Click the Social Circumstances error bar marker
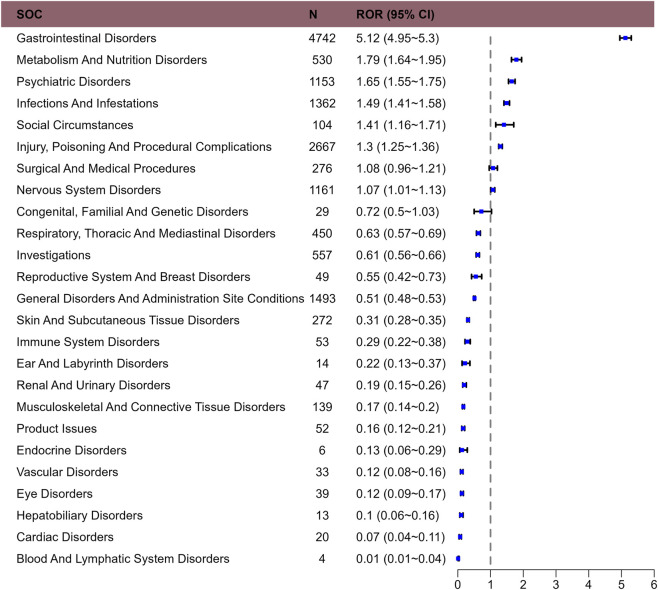This screenshot has height=590, width=658. [504, 125]
